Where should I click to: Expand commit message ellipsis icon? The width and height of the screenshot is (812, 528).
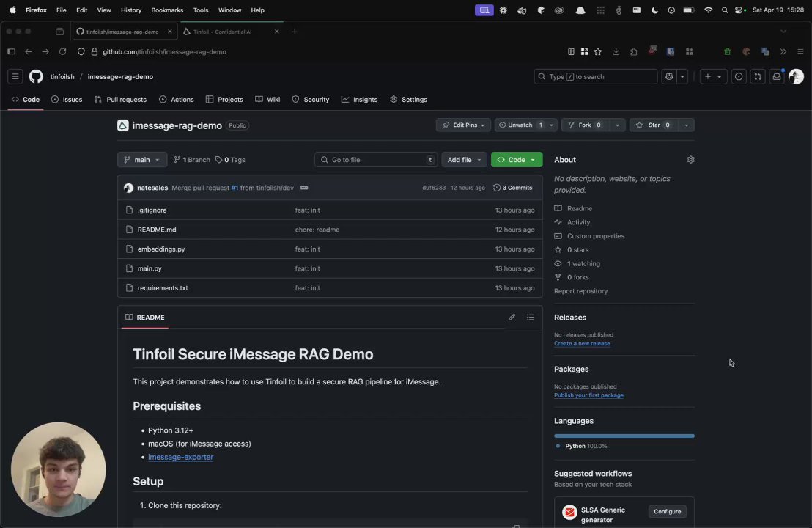tap(304, 188)
